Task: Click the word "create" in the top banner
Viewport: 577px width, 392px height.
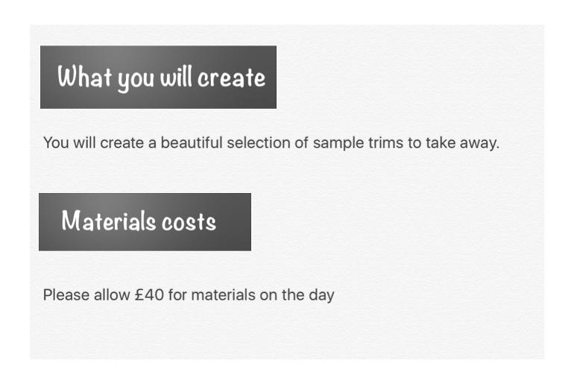Action: click(231, 78)
